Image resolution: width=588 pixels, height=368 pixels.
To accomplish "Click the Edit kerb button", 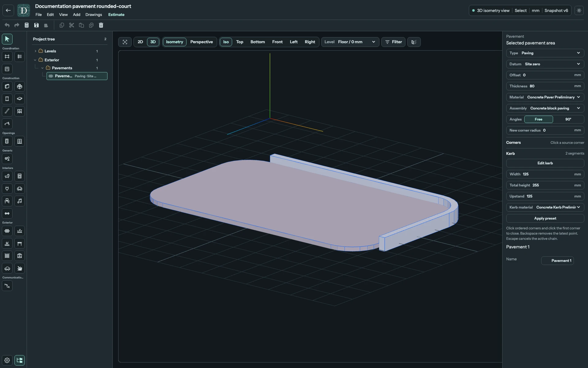I will pyautogui.click(x=545, y=163).
